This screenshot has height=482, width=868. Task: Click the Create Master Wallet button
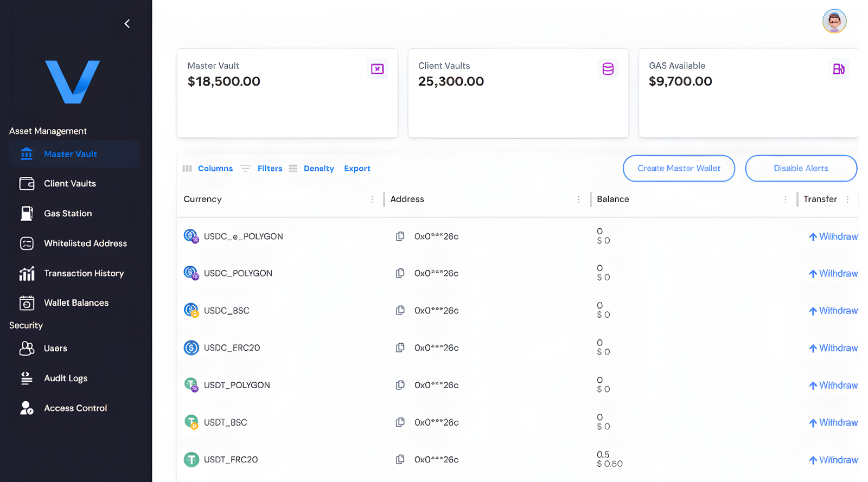click(679, 169)
